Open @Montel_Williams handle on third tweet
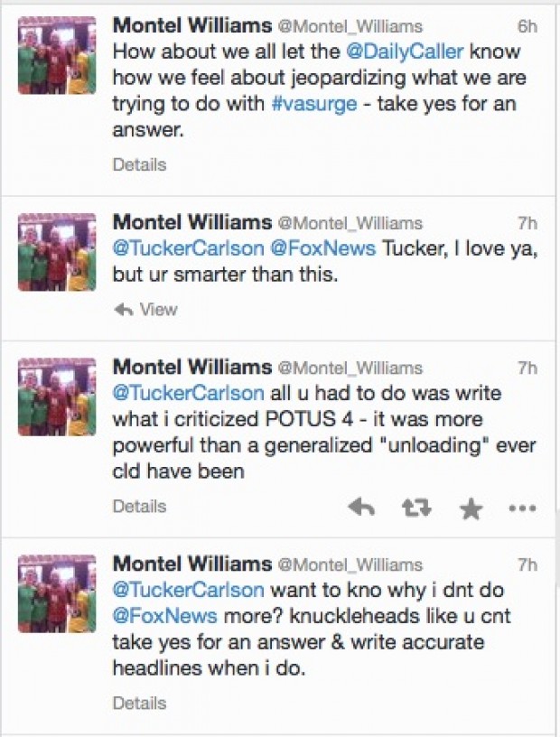The image size is (560, 737). [x=350, y=368]
